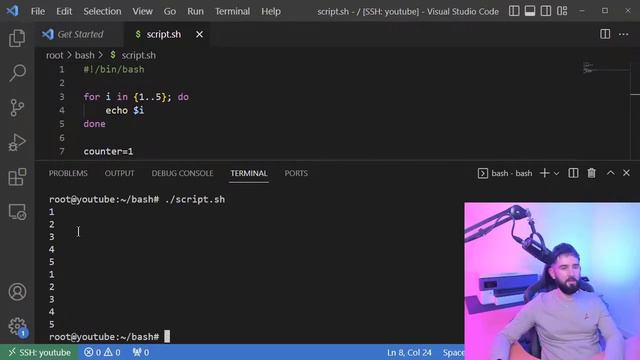This screenshot has height=360, width=640.
Task: Toggle bottom panel layout icon
Action: click(530, 11)
